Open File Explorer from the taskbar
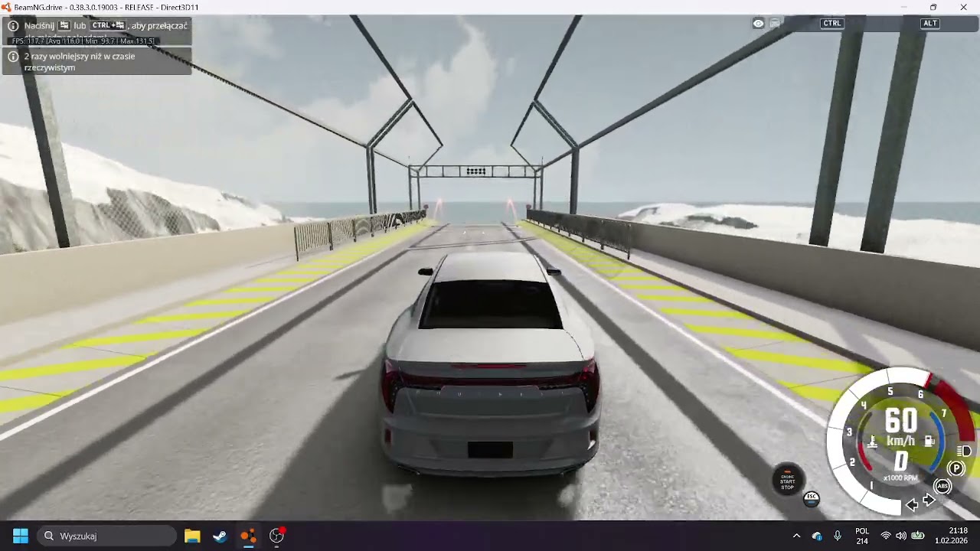This screenshot has height=551, width=980. [192, 536]
